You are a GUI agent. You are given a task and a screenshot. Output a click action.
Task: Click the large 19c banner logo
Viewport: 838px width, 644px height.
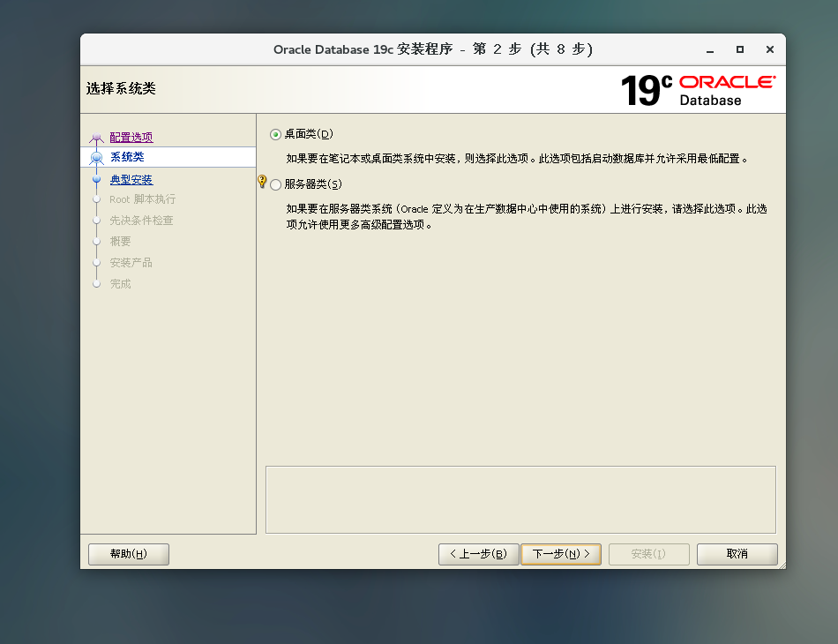[x=643, y=88]
